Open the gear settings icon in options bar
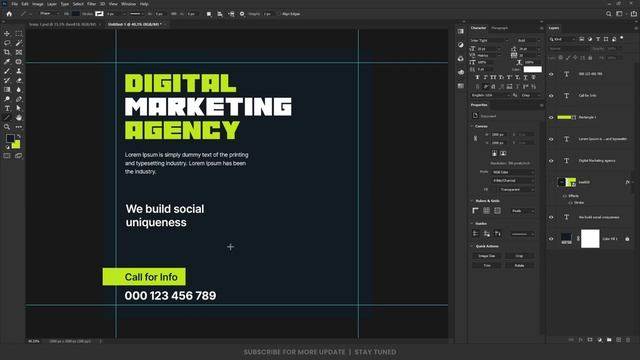Image resolution: width=640 pixels, height=360 pixels. (x=242, y=14)
